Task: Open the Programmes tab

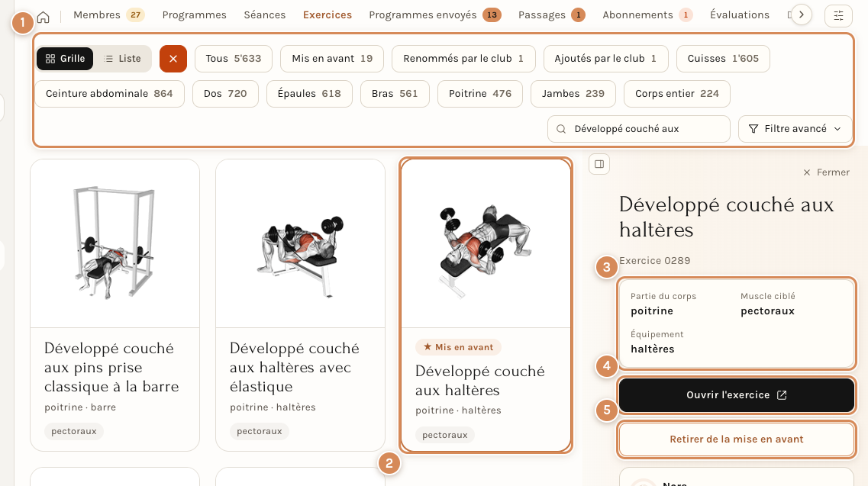Action: pyautogui.click(x=195, y=15)
